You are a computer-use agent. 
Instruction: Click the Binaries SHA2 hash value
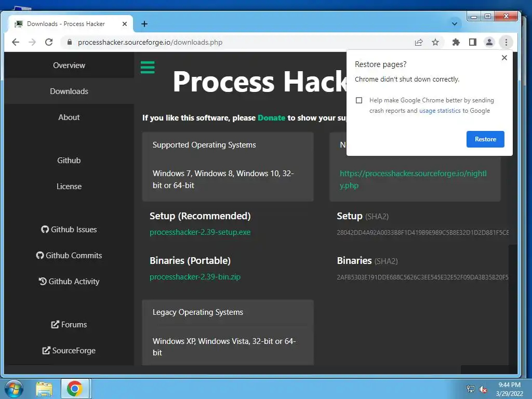pyautogui.click(x=422, y=277)
